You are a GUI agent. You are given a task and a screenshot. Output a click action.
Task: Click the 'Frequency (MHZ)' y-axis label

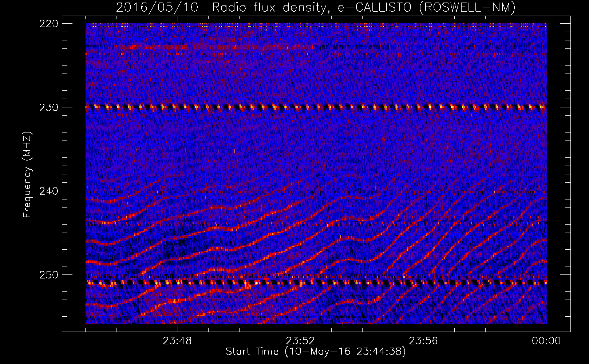click(x=27, y=174)
